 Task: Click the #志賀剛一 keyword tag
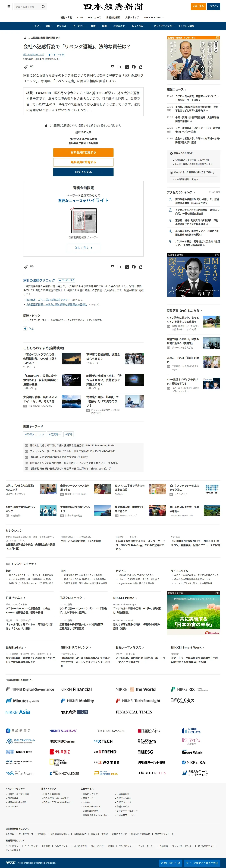tap(55, 434)
